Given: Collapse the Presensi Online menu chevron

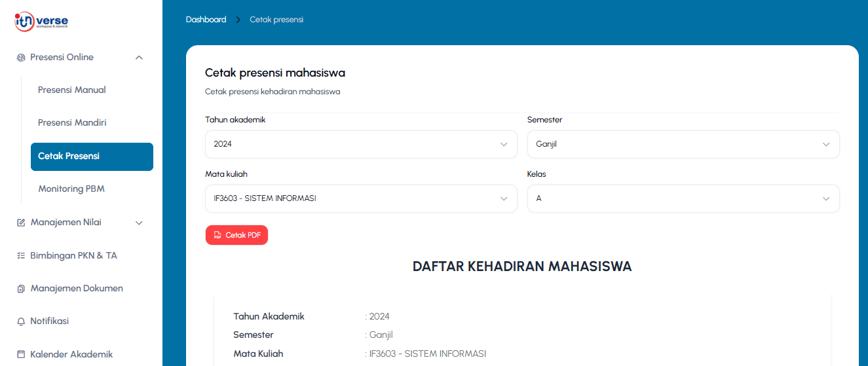Looking at the screenshot, I should pyautogui.click(x=139, y=58).
